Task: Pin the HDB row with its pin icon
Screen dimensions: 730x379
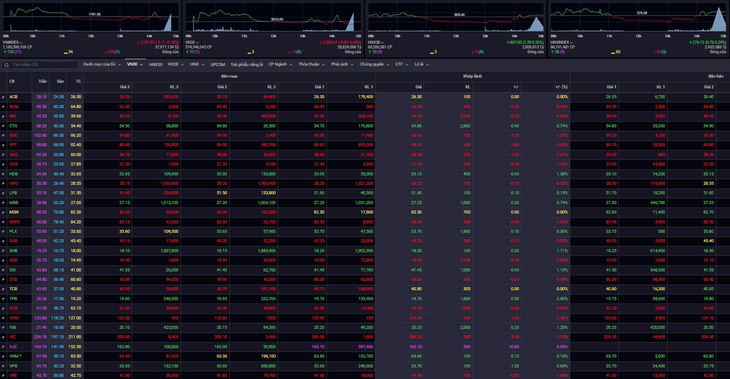Action: click(x=3, y=174)
